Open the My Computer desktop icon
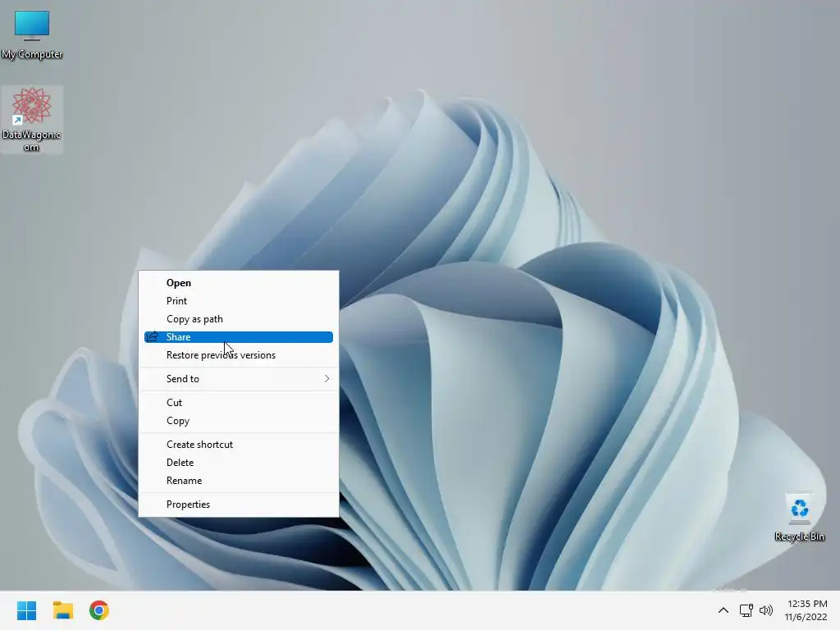The image size is (840, 630). pyautogui.click(x=32, y=34)
